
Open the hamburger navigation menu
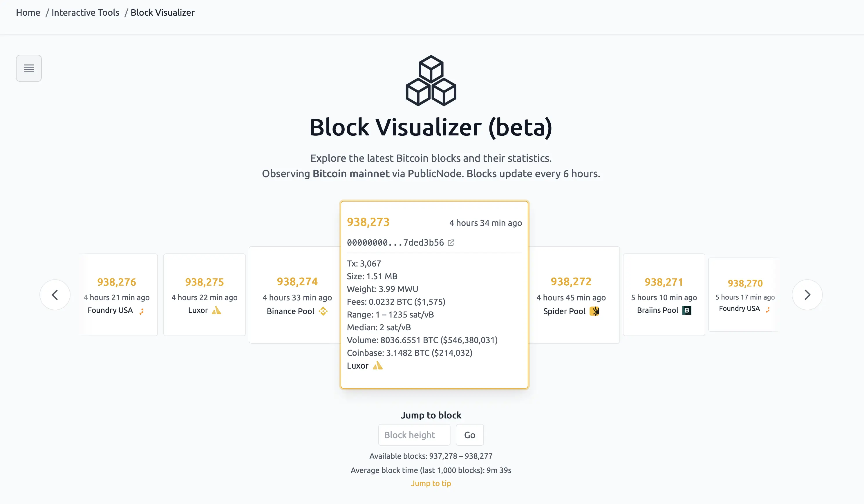(29, 68)
